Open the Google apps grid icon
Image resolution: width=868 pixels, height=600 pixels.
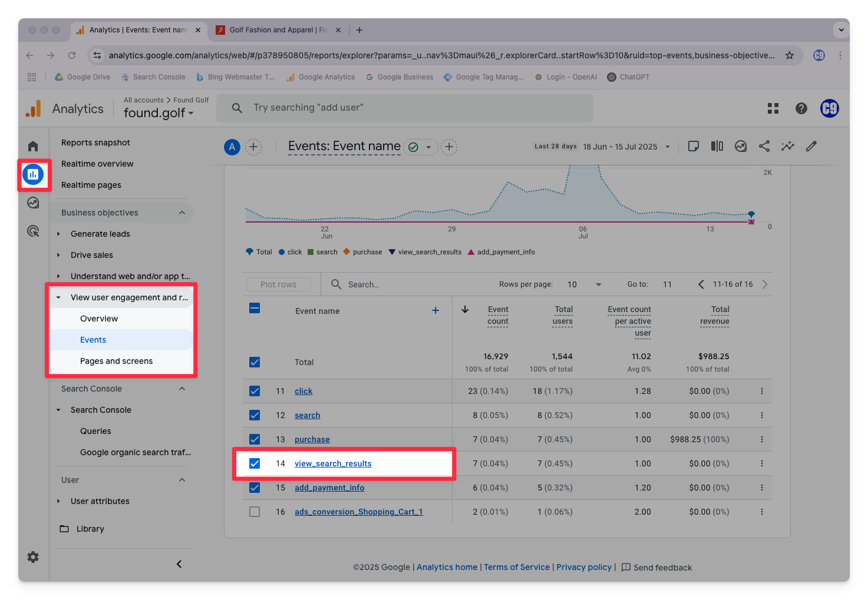pyautogui.click(x=773, y=108)
